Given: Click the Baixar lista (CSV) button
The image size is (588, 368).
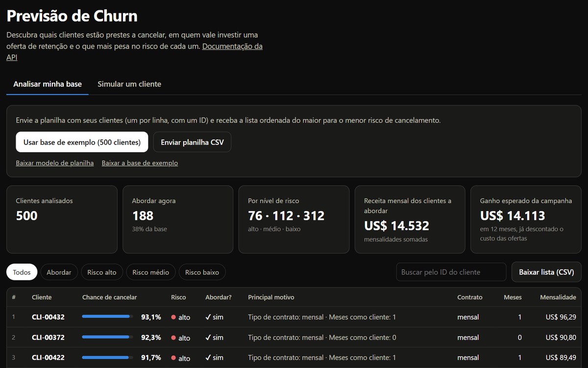Looking at the screenshot, I should coord(546,272).
